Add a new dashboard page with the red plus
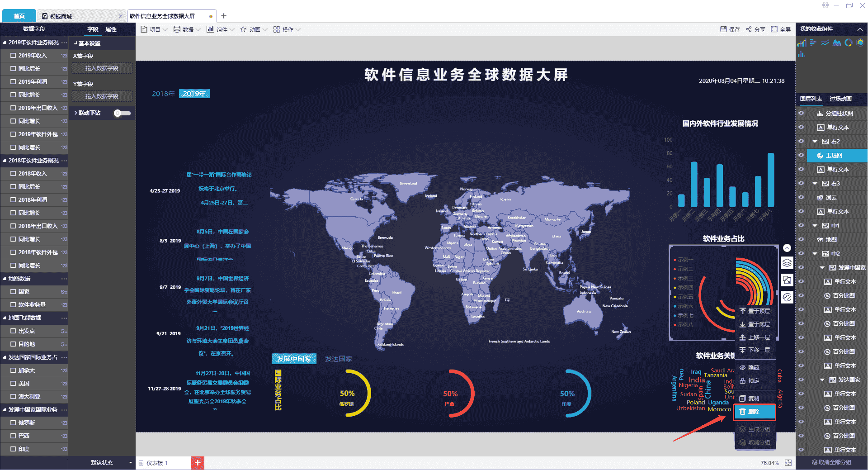Image resolution: width=868 pixels, height=470 pixels. (x=198, y=463)
